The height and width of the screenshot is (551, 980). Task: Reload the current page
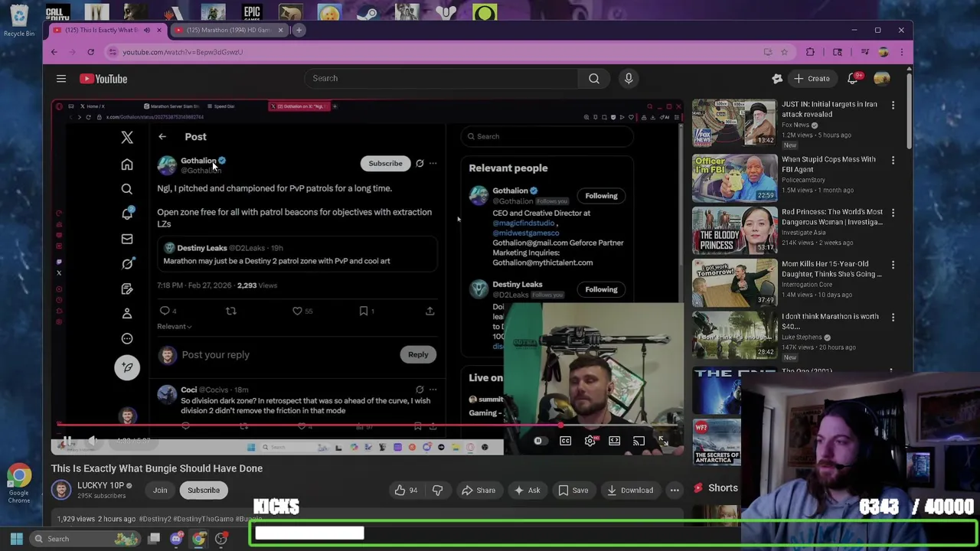[x=90, y=52]
